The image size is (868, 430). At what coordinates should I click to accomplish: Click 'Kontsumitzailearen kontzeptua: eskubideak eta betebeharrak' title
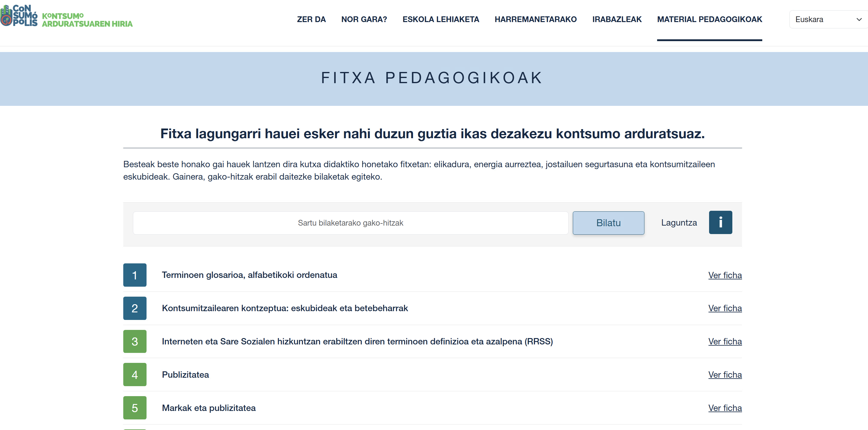tap(285, 308)
